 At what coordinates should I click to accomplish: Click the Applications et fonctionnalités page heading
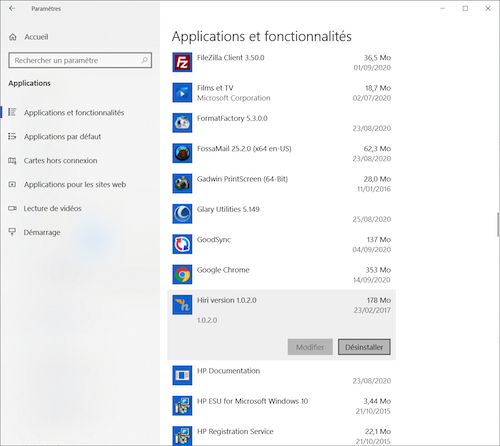(x=262, y=36)
